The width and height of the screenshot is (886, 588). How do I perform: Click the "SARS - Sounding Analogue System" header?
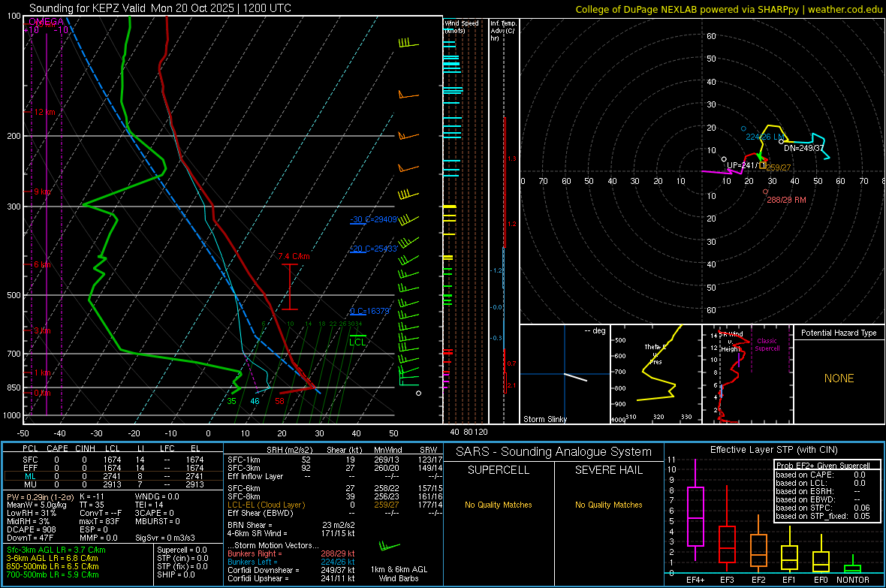click(554, 452)
